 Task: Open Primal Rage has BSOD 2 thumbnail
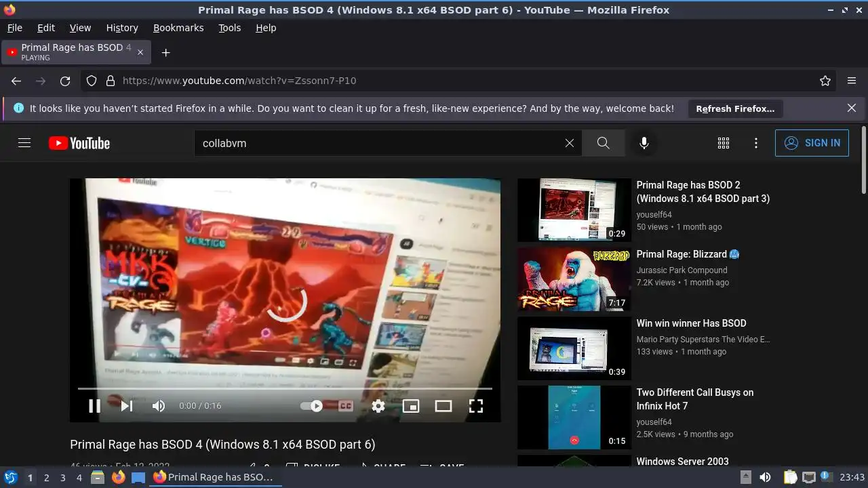pos(574,210)
